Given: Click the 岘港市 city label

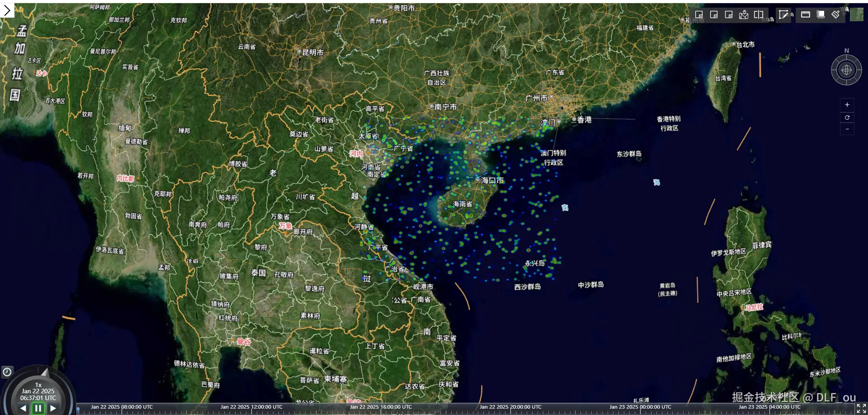Looking at the screenshot, I should point(424,287).
